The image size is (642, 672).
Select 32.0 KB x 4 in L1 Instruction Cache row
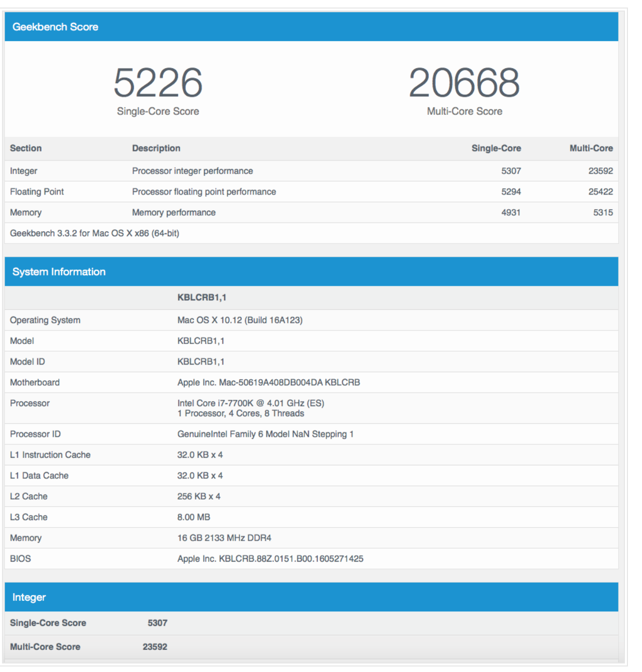[x=200, y=455]
